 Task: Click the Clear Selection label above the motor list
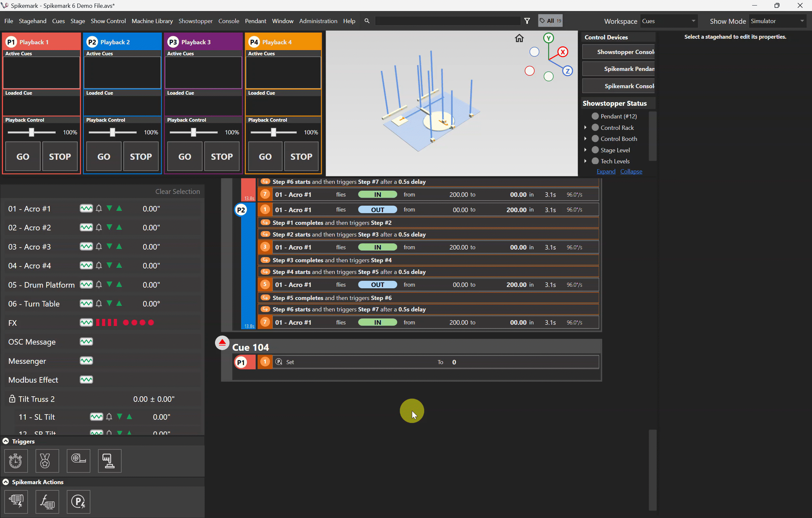[178, 191]
